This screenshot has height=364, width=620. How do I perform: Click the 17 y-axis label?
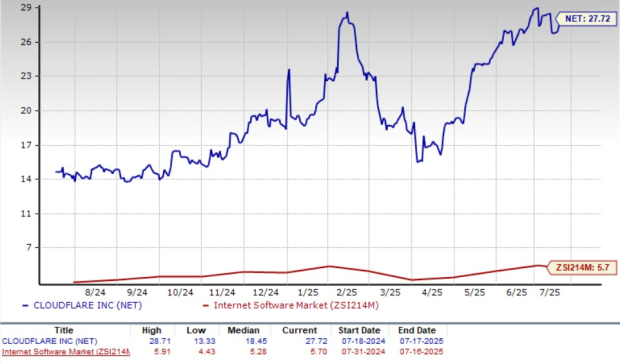[x=26, y=145]
